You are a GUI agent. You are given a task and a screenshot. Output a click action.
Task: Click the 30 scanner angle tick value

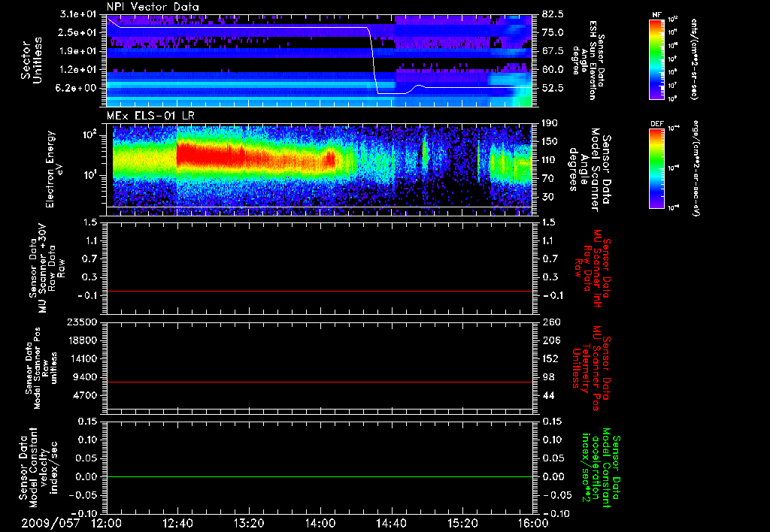pyautogui.click(x=547, y=197)
